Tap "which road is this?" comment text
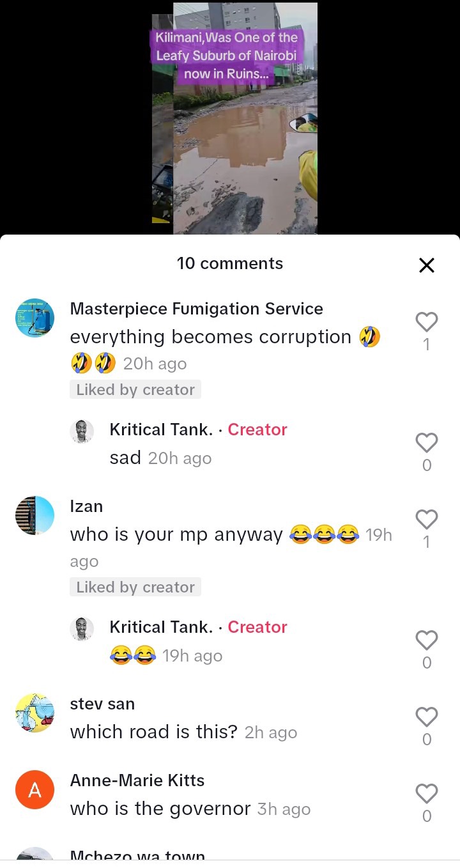This screenshot has width=460, height=868. coord(153,732)
